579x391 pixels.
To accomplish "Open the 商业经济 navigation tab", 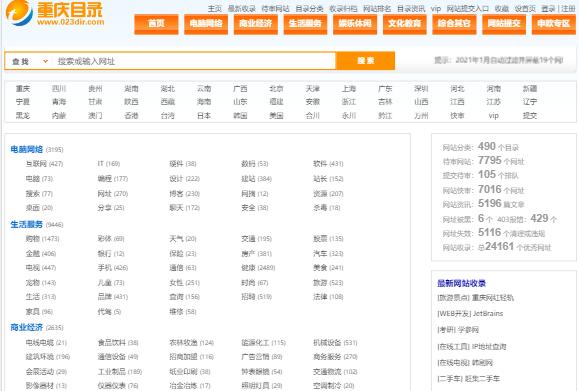I will 256,24.
